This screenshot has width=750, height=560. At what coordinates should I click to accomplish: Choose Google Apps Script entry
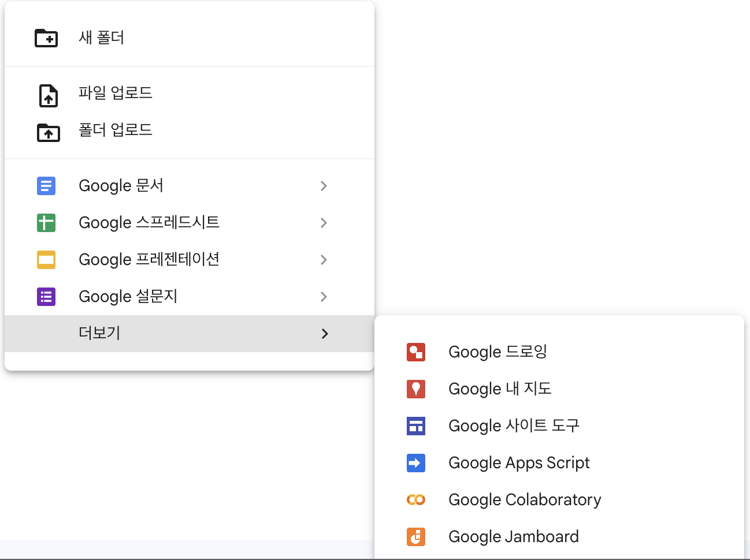click(x=559, y=463)
